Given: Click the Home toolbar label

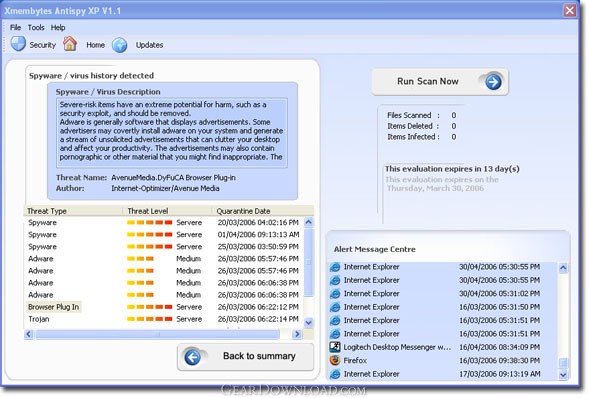Looking at the screenshot, I should tap(95, 45).
